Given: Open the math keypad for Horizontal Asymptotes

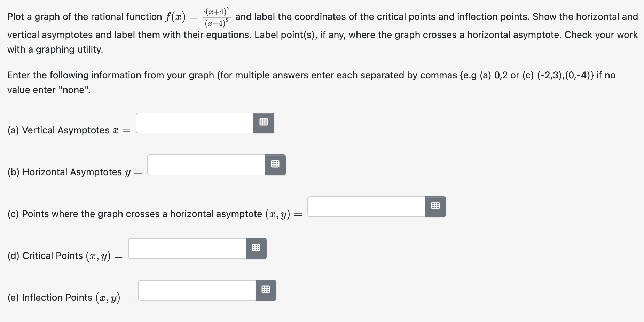Looking at the screenshot, I should [275, 164].
